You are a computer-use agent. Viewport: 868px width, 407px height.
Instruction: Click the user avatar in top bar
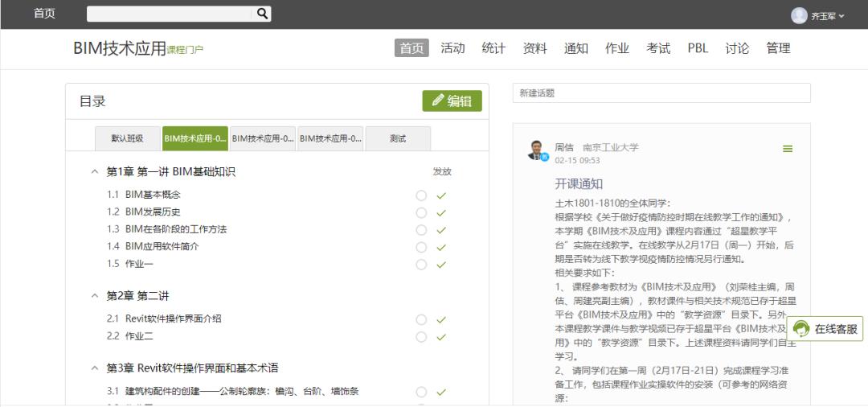[x=799, y=15]
